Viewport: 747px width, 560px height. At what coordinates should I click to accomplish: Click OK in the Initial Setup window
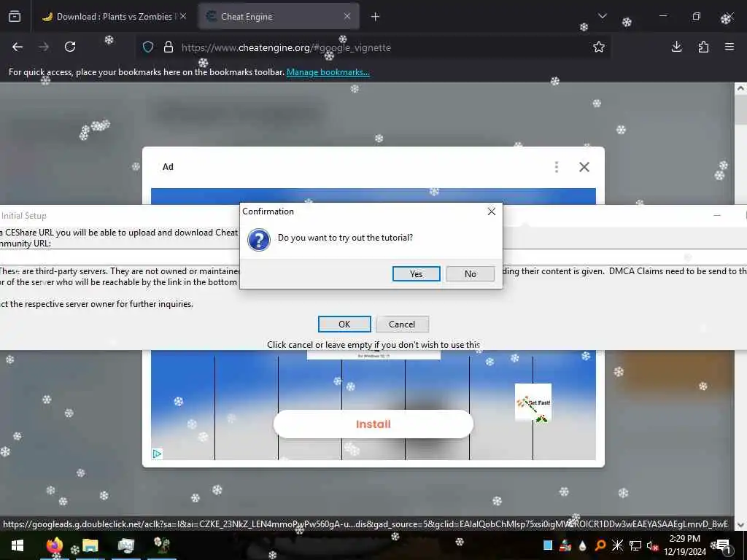tap(344, 324)
